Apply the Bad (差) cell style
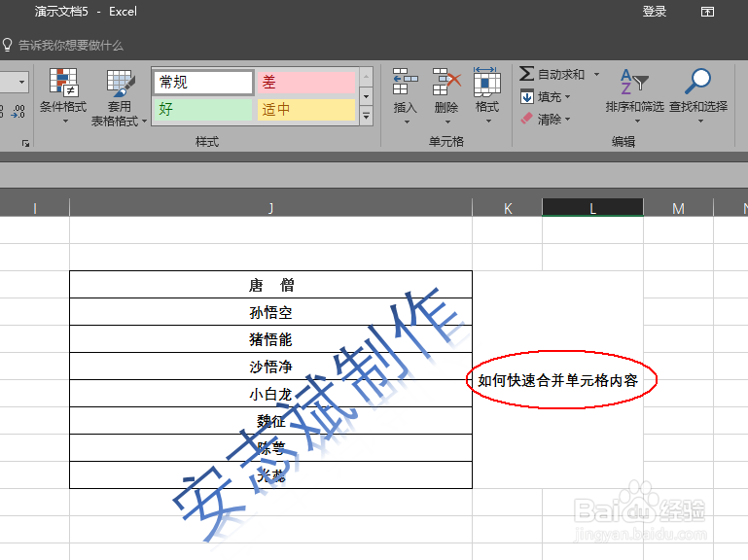 coord(306,83)
